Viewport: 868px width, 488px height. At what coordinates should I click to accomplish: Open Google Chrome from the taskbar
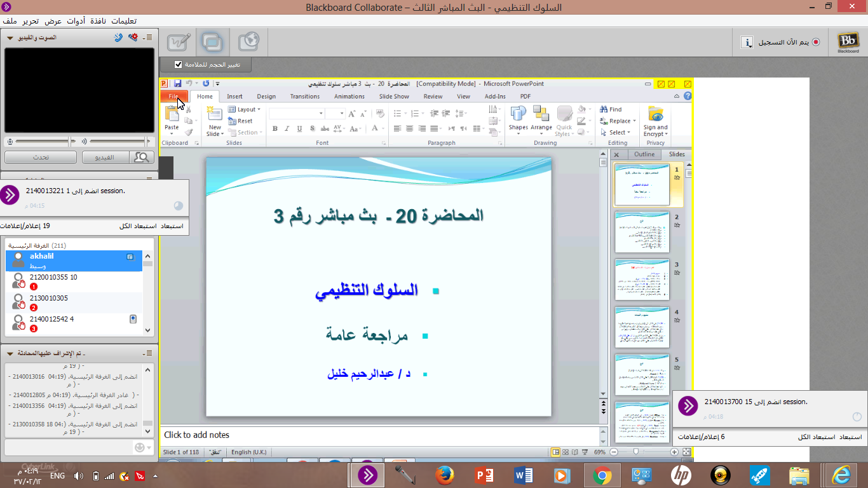click(602, 475)
